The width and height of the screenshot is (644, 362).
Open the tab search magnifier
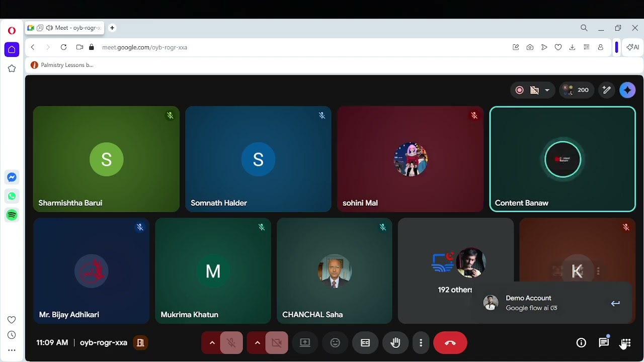point(584,28)
